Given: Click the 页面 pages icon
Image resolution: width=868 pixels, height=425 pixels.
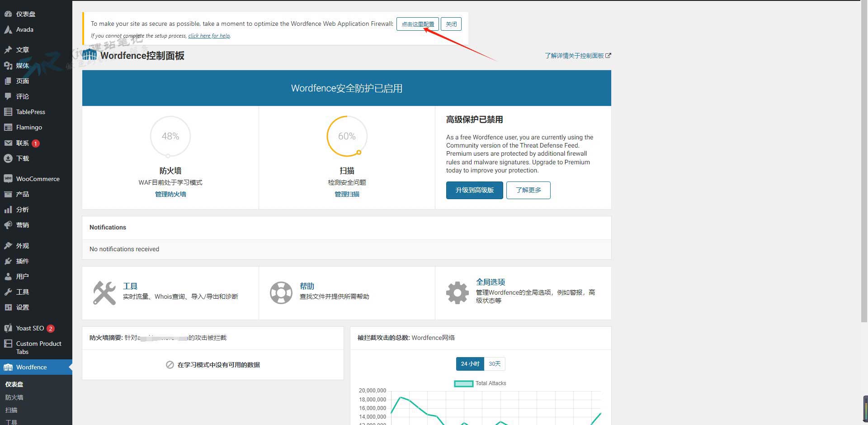Looking at the screenshot, I should click(8, 81).
